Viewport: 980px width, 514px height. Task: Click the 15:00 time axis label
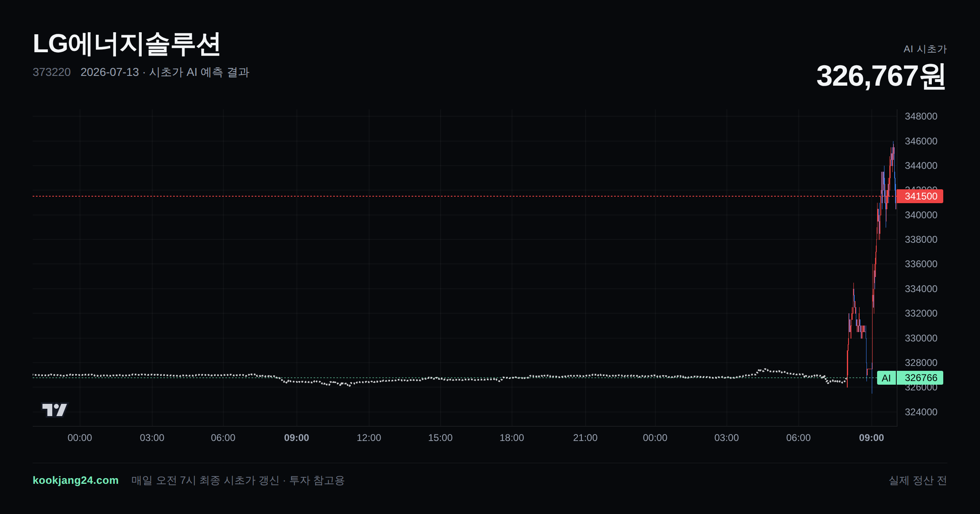[440, 438]
